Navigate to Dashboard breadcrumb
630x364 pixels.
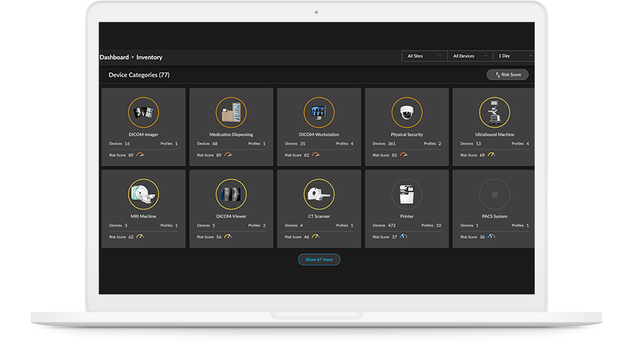click(x=114, y=57)
